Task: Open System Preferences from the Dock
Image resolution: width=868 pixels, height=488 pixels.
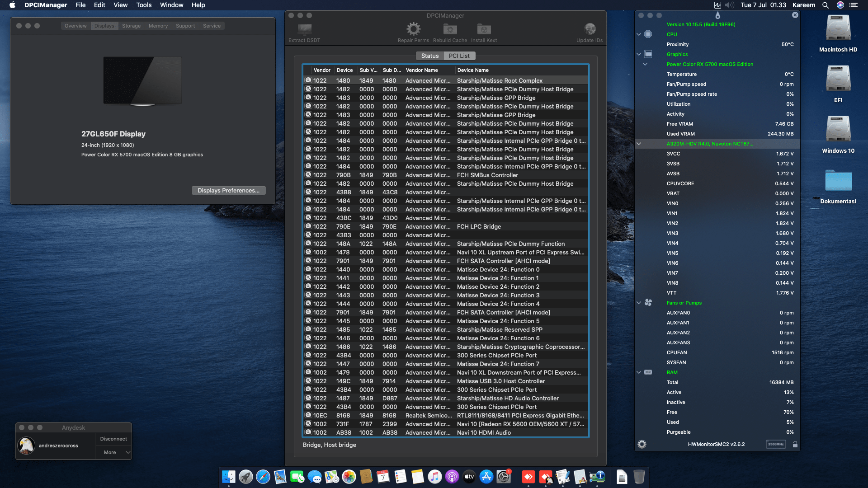Action: tap(503, 477)
